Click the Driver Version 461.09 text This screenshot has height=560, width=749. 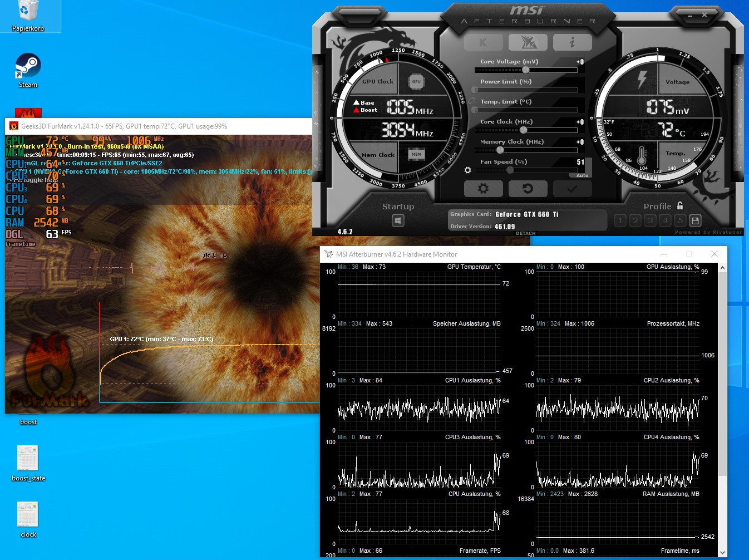pos(505,227)
